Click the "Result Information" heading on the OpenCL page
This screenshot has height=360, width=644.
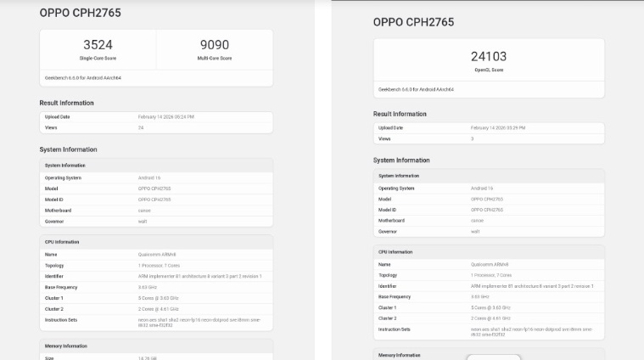[x=400, y=115]
